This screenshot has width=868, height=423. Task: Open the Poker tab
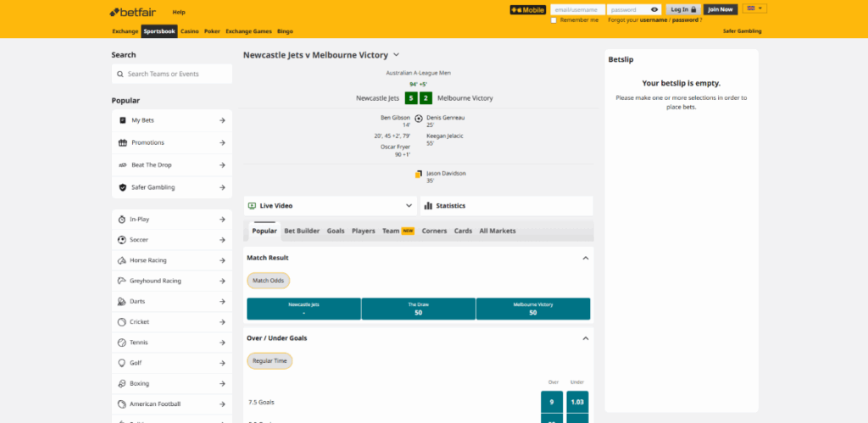point(212,31)
